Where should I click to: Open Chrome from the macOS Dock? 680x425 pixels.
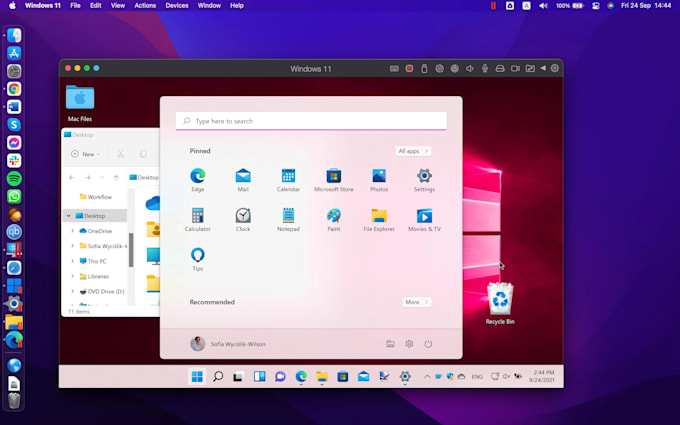pos(14,89)
